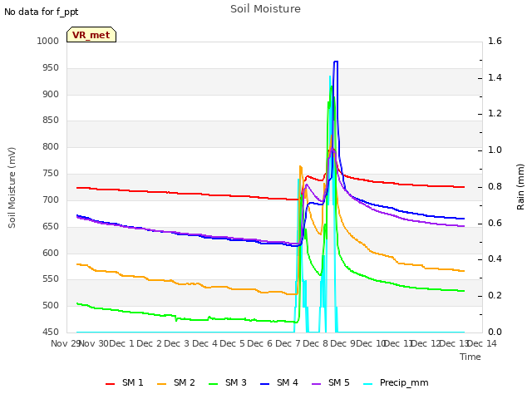
Task: Click the blue SM 4 peak near 960
Action: click(336, 62)
